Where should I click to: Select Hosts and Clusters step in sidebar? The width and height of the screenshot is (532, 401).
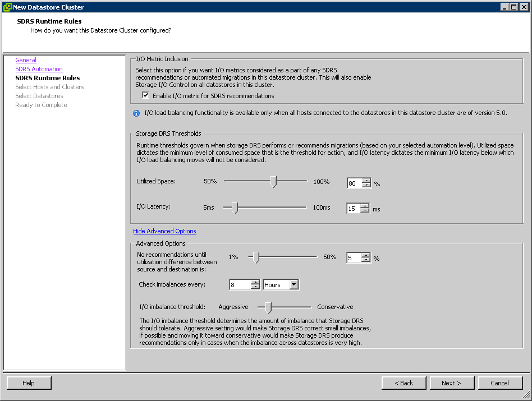click(49, 87)
